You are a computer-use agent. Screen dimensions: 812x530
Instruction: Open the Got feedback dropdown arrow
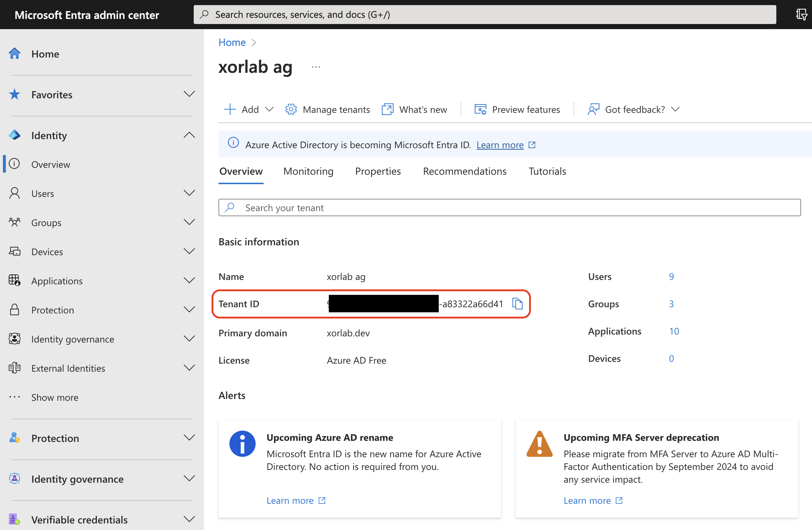(675, 109)
